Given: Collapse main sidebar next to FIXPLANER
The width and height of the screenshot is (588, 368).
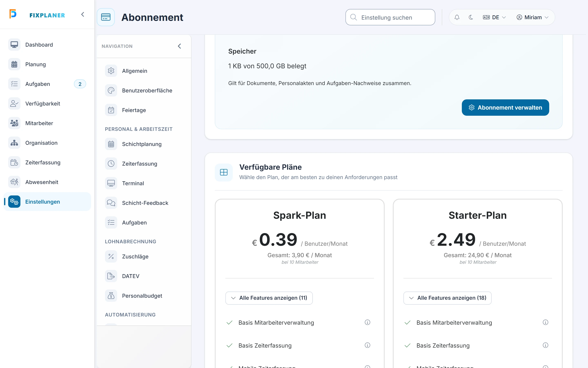Looking at the screenshot, I should point(83,15).
